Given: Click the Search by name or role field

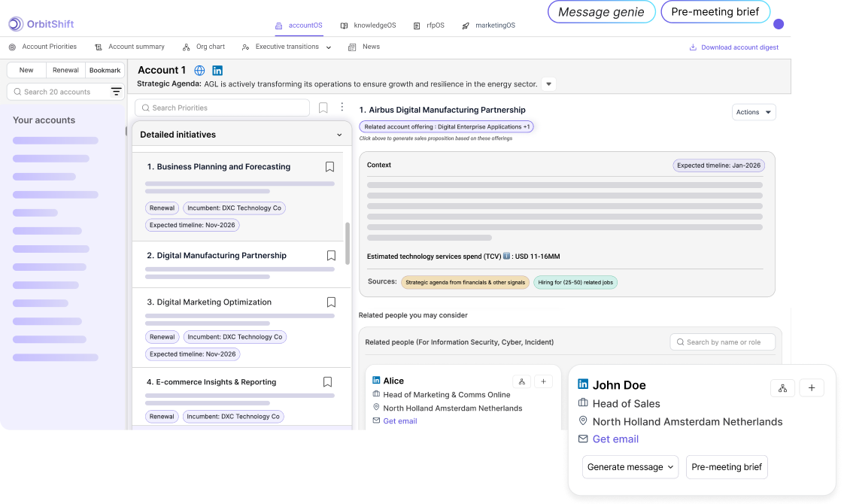Looking at the screenshot, I should coord(722,342).
